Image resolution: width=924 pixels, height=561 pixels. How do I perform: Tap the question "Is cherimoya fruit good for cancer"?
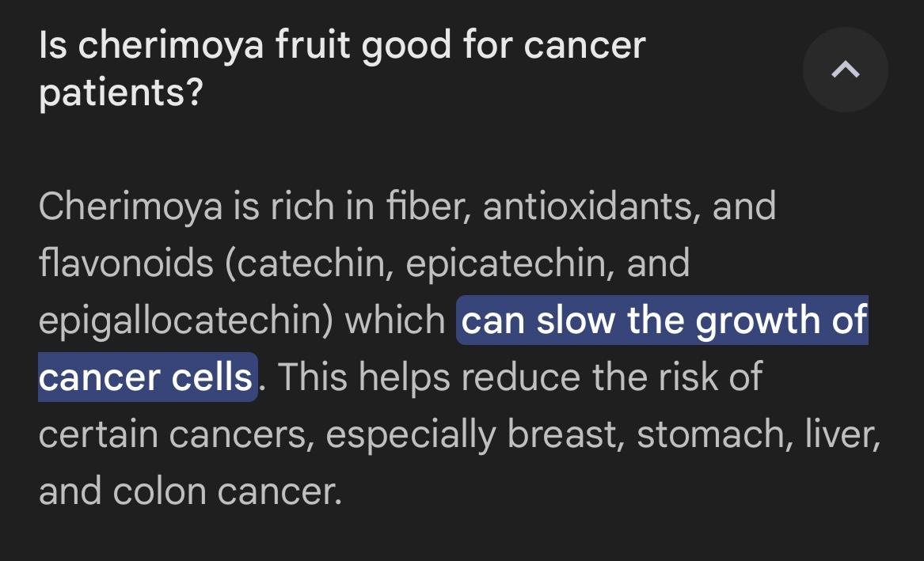click(x=342, y=46)
